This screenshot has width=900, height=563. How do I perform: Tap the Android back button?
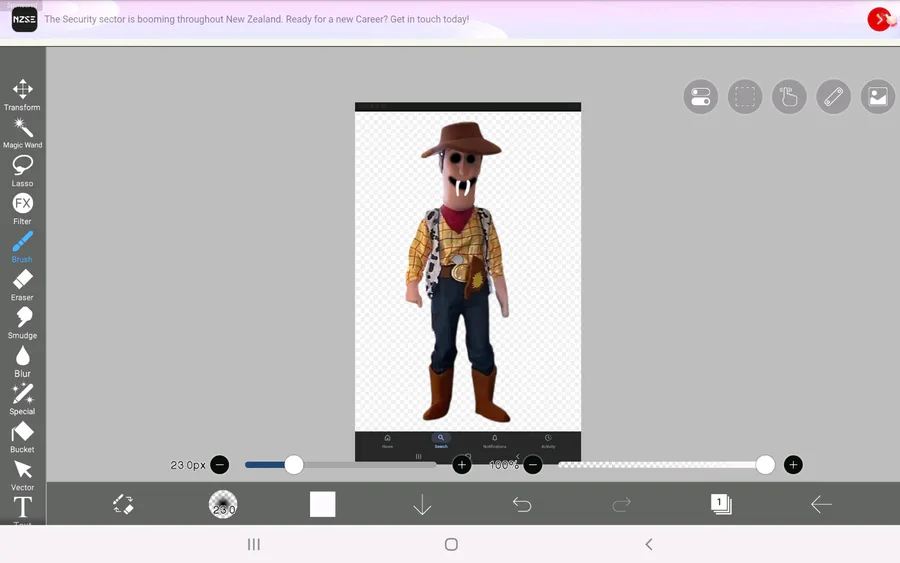(649, 544)
